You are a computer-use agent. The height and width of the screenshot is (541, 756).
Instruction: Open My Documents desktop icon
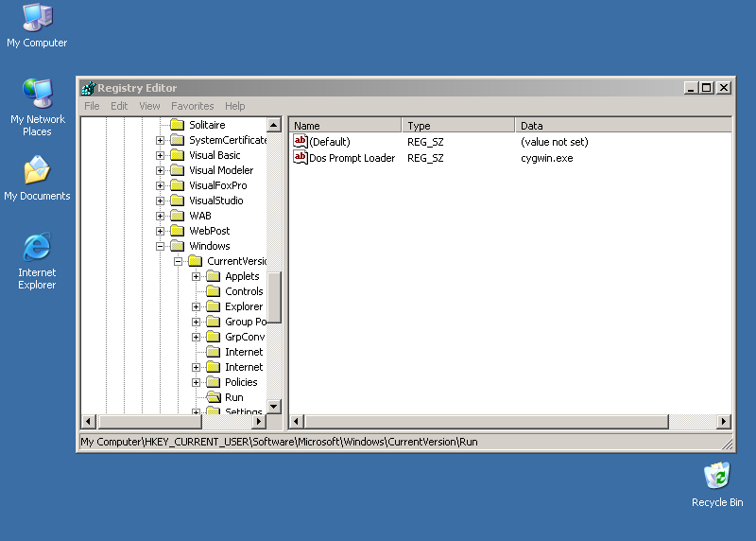37,170
